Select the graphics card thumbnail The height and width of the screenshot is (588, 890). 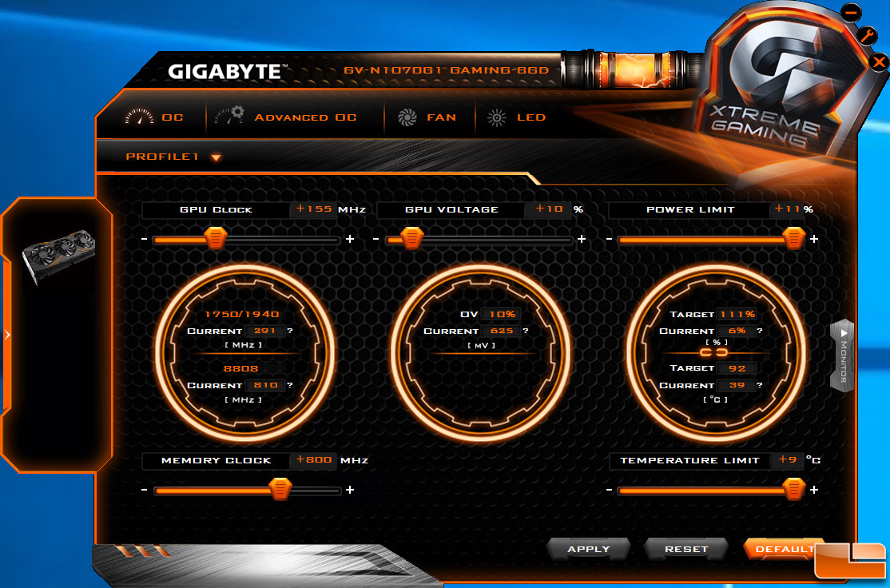[58, 256]
